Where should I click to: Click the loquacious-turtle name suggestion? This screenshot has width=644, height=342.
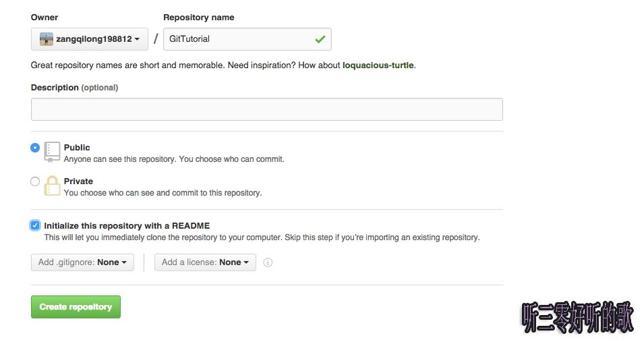[378, 65]
